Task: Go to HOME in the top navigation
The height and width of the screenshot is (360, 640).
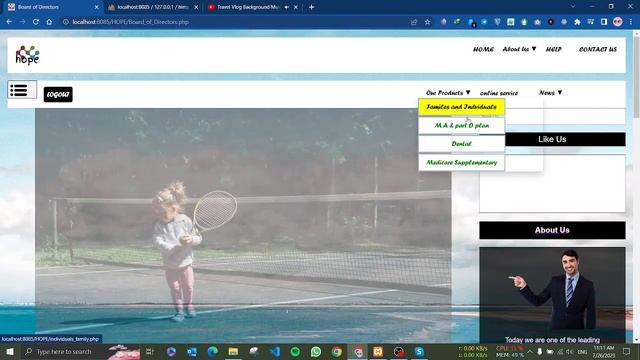Action: pos(483,49)
